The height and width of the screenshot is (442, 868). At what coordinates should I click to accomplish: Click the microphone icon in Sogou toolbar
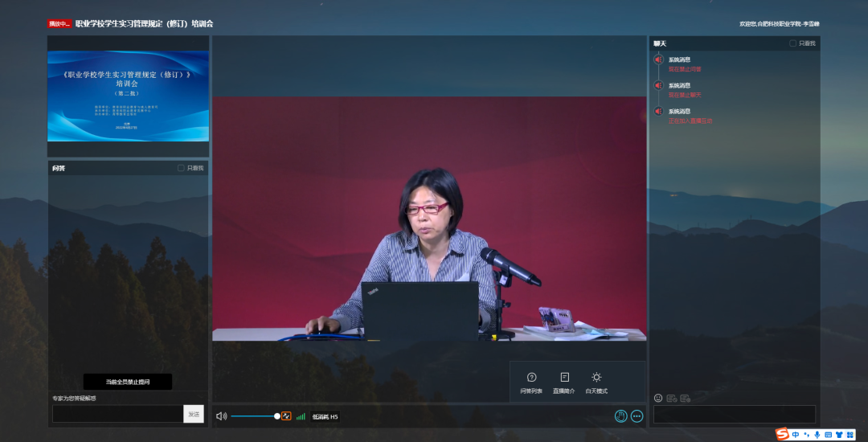pyautogui.click(x=817, y=435)
